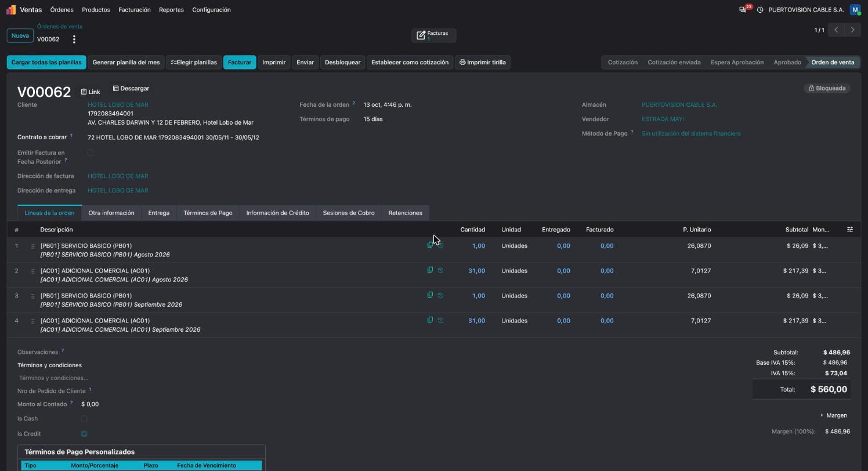
Task: Click copy icon on Servicio Basico Septiembre 2026 line
Action: click(x=430, y=295)
